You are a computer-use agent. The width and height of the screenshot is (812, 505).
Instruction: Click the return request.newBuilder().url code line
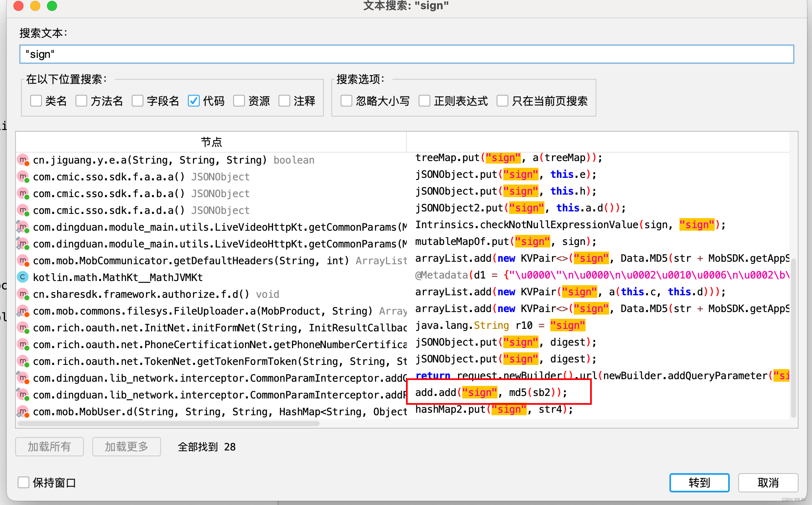tap(602, 375)
